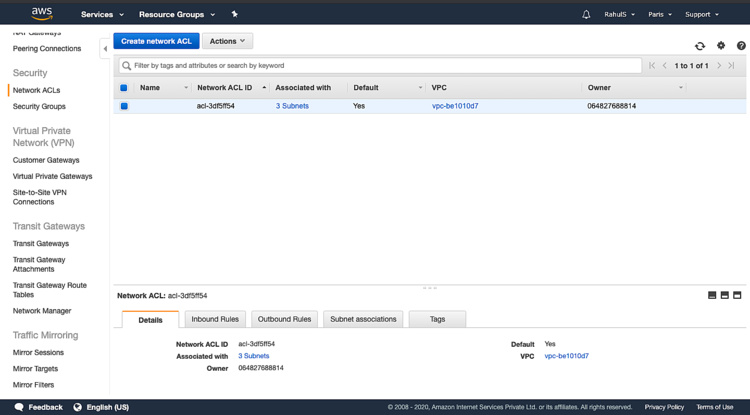
Task: Refresh the network ACL list
Action: (x=700, y=46)
